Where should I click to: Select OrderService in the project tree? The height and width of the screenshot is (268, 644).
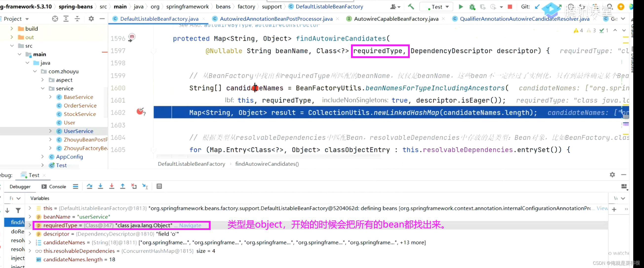coord(80,106)
